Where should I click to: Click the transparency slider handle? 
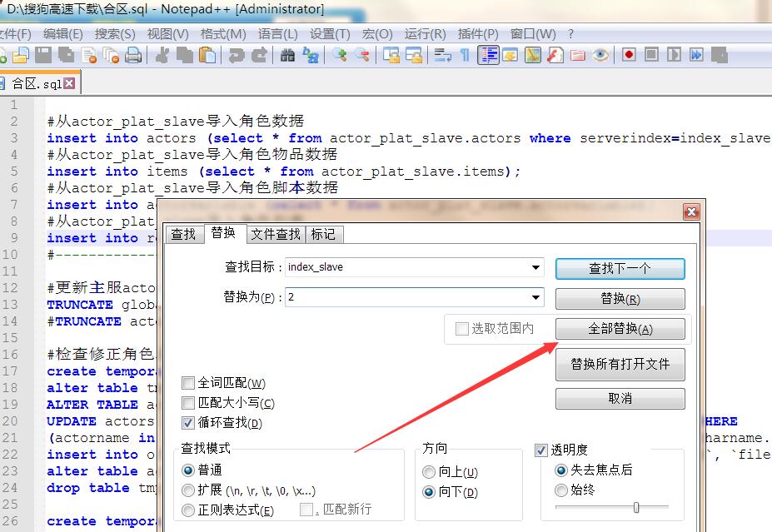pos(637,507)
